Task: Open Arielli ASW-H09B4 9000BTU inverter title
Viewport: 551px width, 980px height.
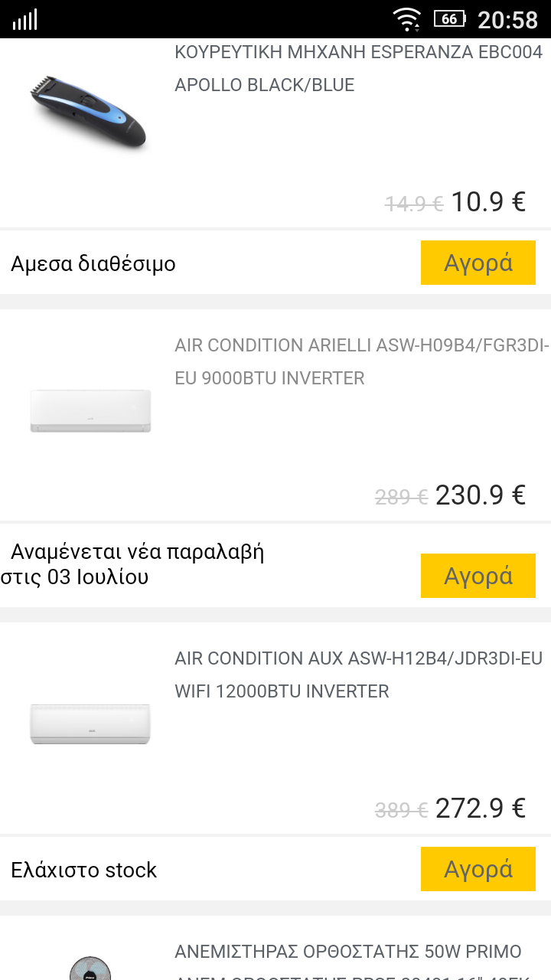Action: click(x=361, y=361)
